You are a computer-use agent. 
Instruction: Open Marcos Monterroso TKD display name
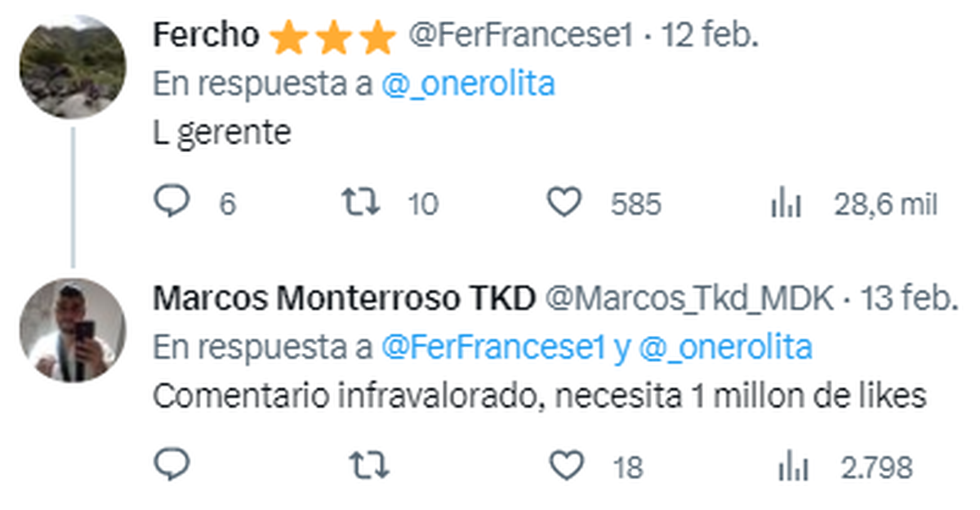(344, 300)
